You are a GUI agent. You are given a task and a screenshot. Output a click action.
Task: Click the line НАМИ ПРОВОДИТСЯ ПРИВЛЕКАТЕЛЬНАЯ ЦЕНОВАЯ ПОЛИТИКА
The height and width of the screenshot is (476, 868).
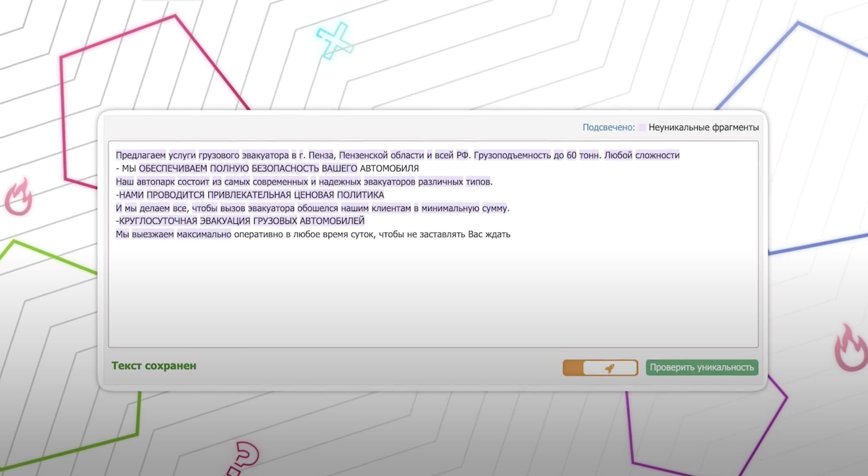click(250, 195)
